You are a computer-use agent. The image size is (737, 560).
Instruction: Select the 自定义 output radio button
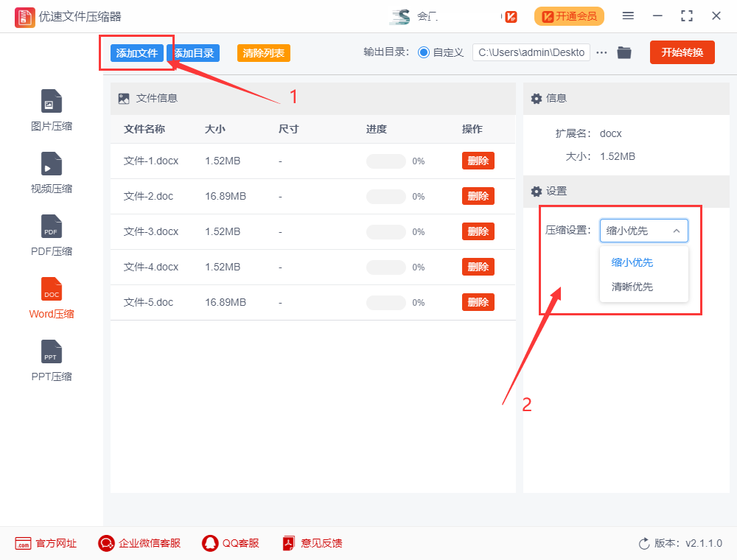(424, 52)
